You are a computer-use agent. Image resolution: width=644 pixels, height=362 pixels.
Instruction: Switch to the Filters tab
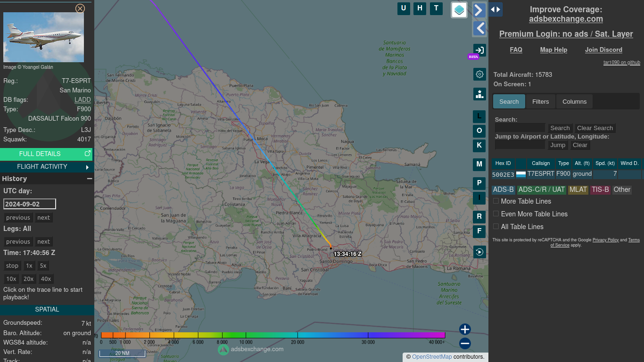tap(541, 101)
